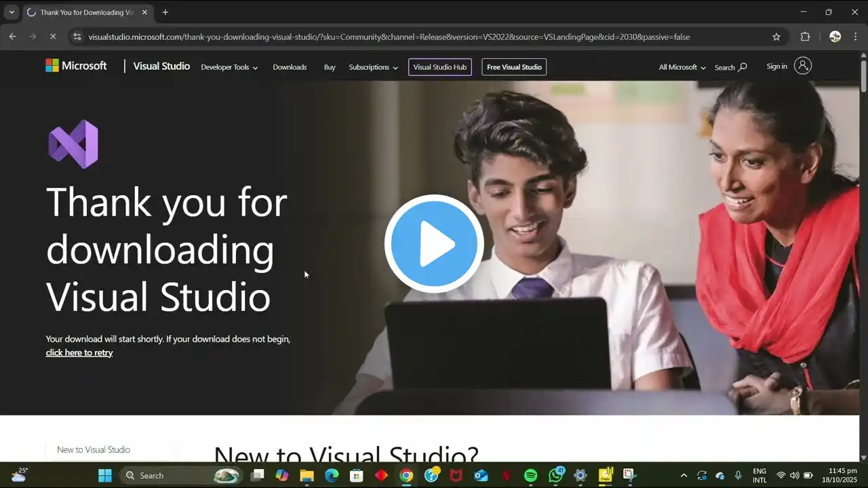Click the microphone icon in the system tray

(x=738, y=475)
